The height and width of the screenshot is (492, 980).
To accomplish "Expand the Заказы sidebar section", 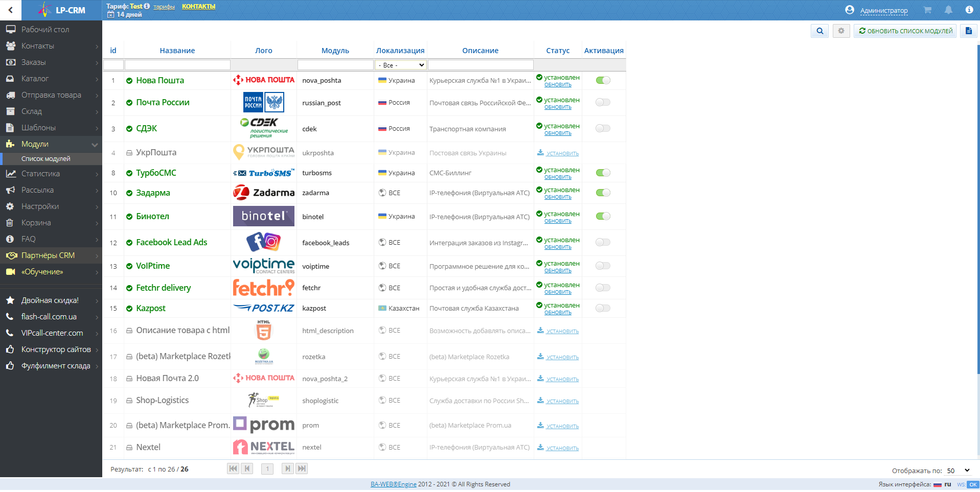I will (x=51, y=62).
